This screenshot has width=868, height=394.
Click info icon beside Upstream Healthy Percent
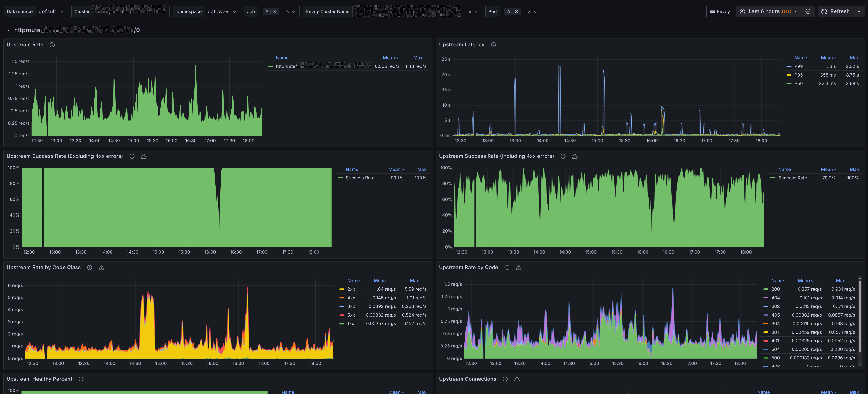[x=81, y=379]
